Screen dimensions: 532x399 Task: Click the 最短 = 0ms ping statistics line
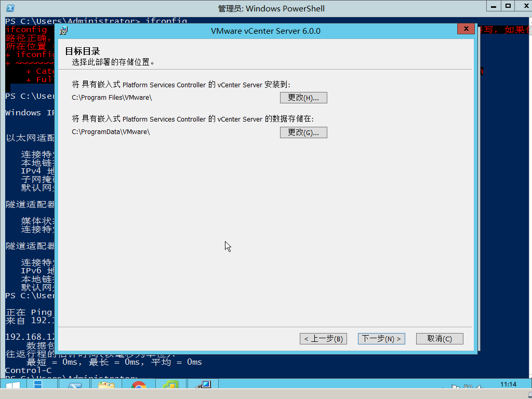[x=114, y=362]
